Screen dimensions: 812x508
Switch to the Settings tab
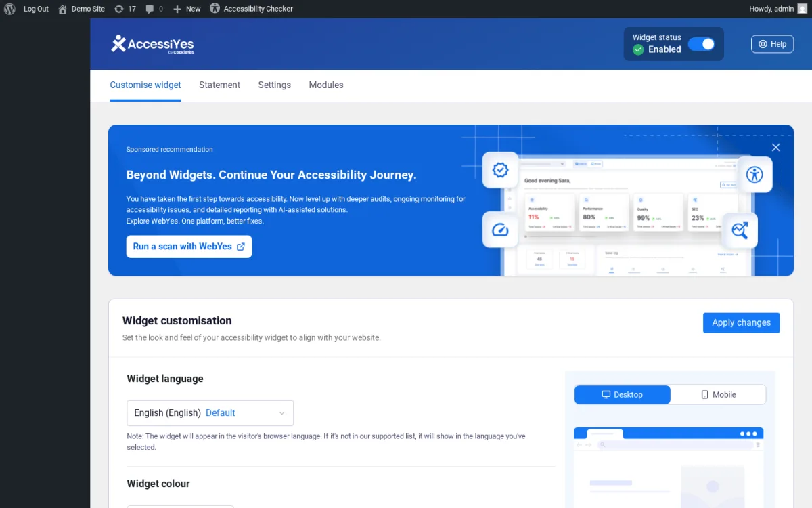coord(274,85)
